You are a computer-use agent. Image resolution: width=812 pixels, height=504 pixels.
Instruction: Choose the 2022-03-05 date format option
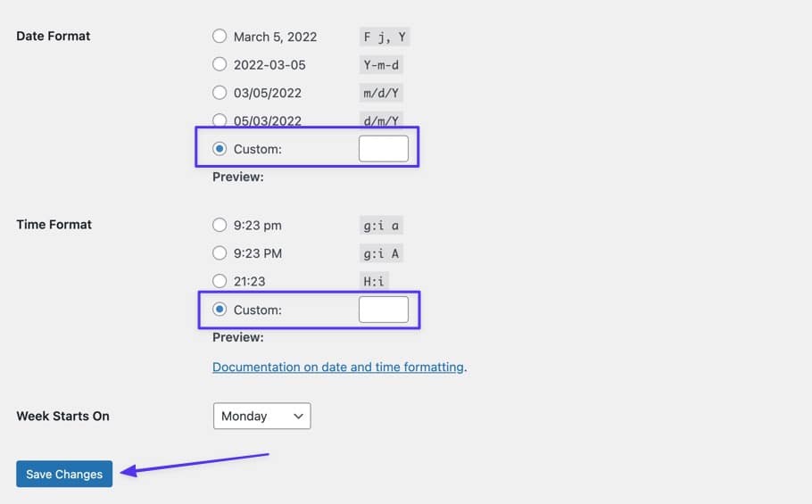220,64
